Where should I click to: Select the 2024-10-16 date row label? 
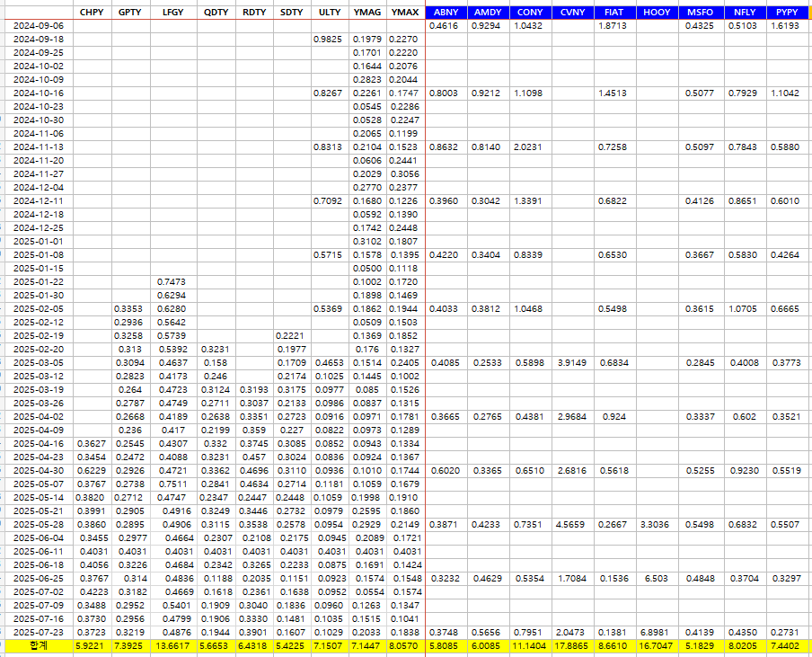[39, 93]
